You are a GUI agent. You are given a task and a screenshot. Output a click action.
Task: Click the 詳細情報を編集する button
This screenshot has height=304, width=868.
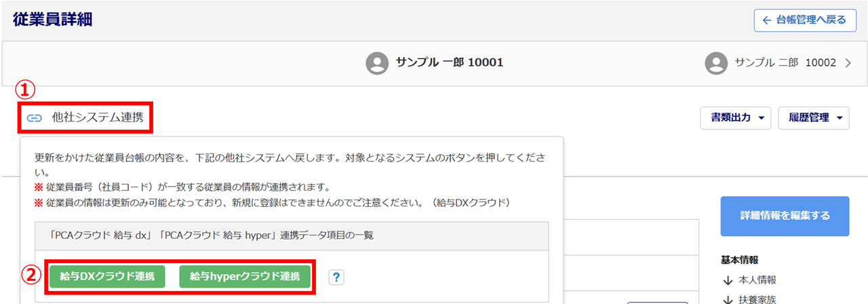coord(785,216)
